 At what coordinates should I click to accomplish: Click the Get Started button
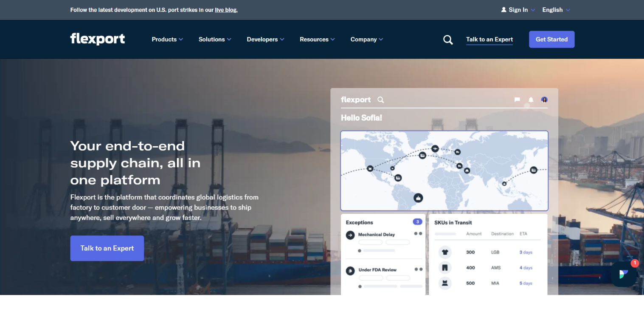[x=551, y=39]
